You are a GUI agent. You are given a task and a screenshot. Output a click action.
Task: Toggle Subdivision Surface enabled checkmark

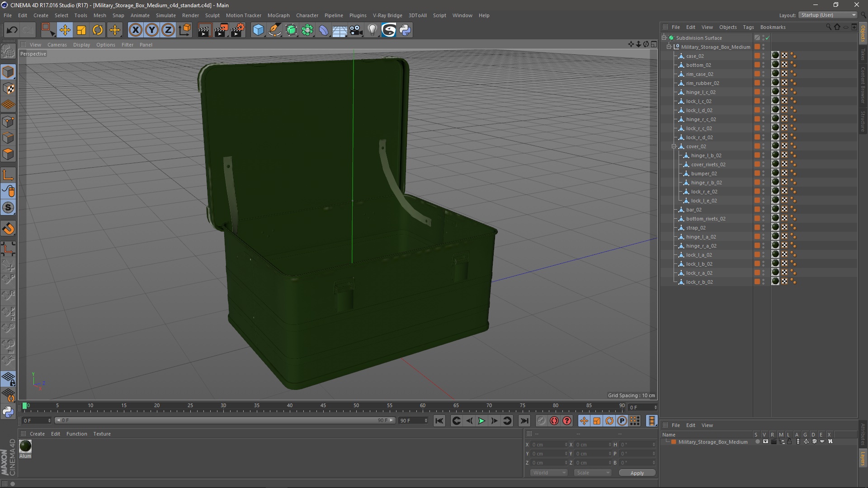pyautogui.click(x=767, y=38)
